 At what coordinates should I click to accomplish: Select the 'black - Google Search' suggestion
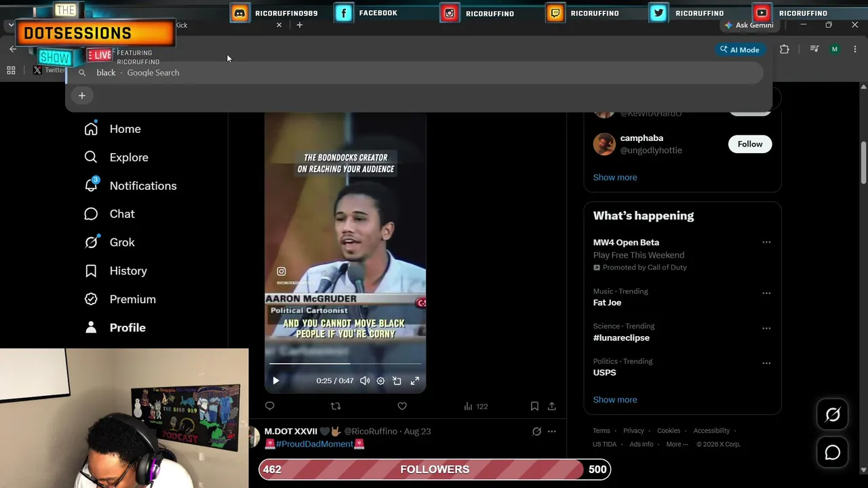415,73
